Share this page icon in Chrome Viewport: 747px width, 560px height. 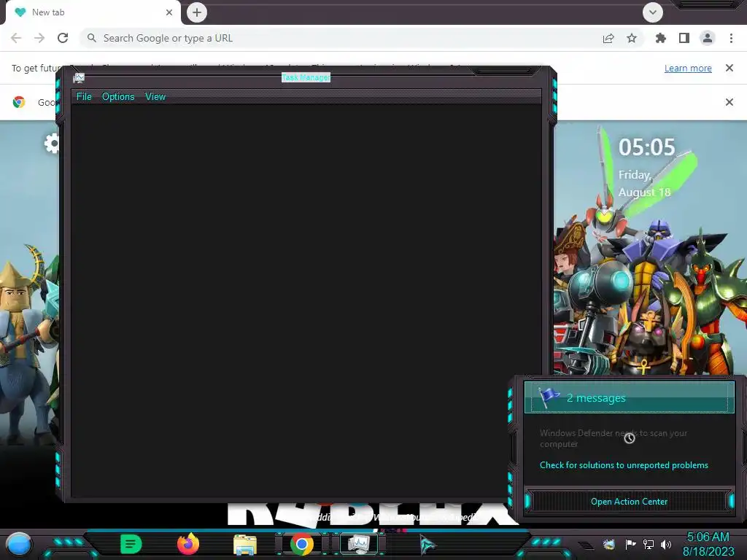[x=608, y=38]
